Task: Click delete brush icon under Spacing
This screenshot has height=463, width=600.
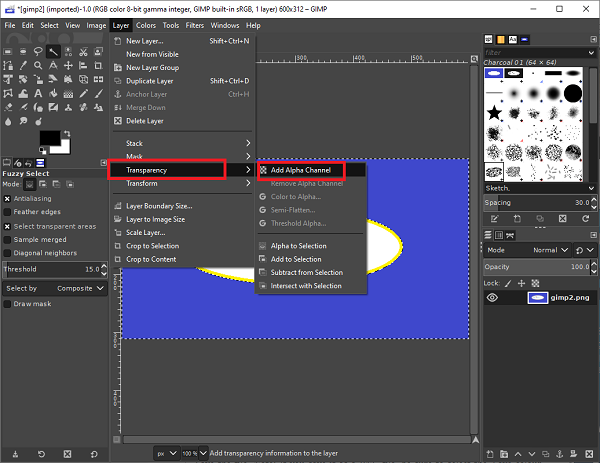Action: pos(562,218)
